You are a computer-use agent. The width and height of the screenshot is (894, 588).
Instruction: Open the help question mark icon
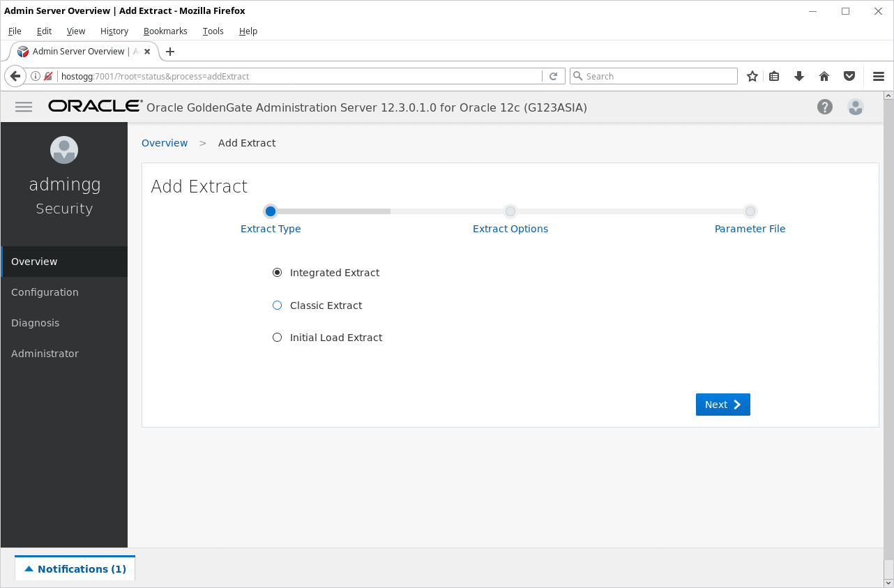(825, 107)
